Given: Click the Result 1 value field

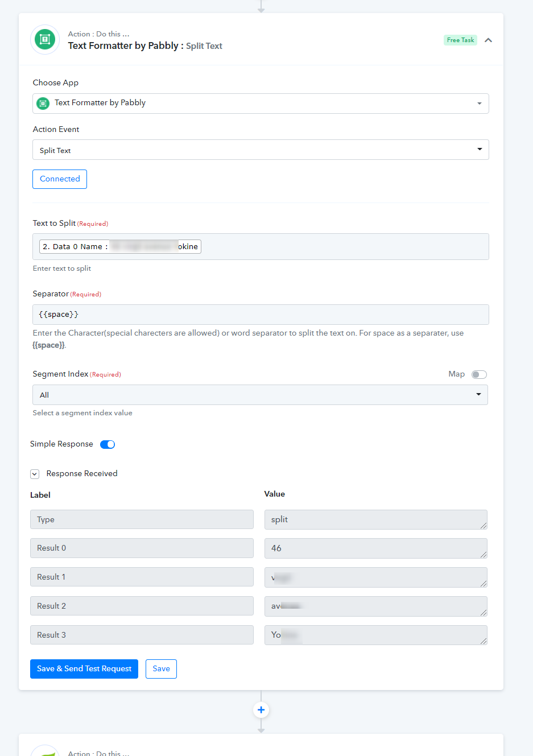Looking at the screenshot, I should point(375,577).
